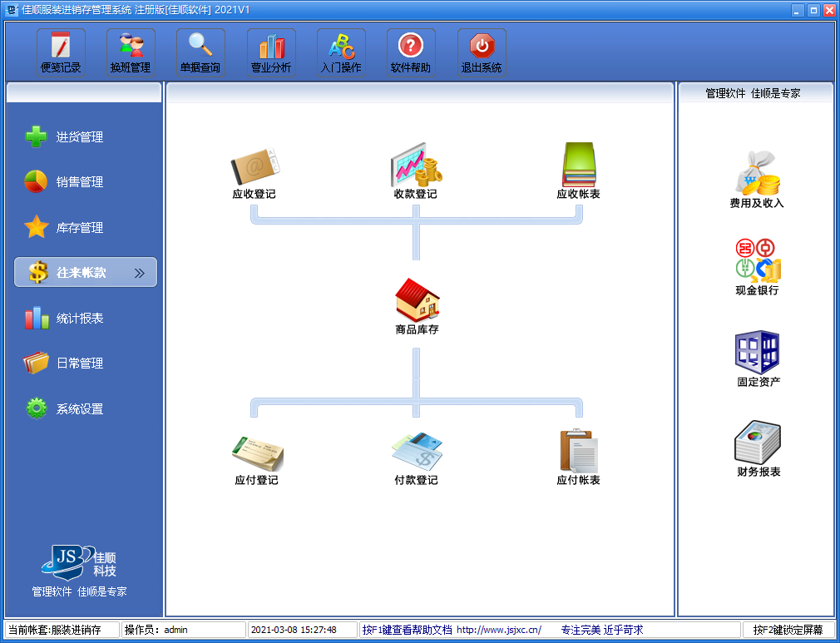This screenshot has height=643, width=840.
Task: Open 收款登记 payment receipt icon
Action: [x=416, y=172]
